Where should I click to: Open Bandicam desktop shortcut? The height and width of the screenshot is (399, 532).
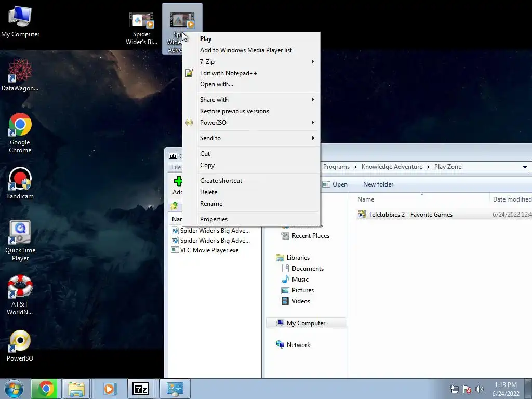(20, 183)
